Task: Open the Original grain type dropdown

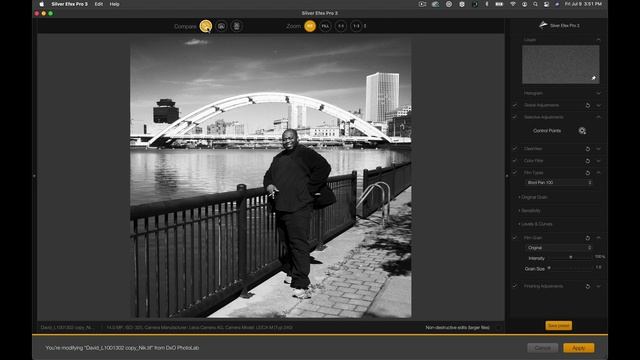Action: tap(559, 248)
